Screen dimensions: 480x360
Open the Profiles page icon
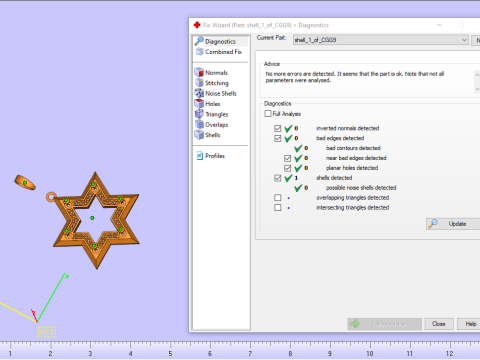200,156
